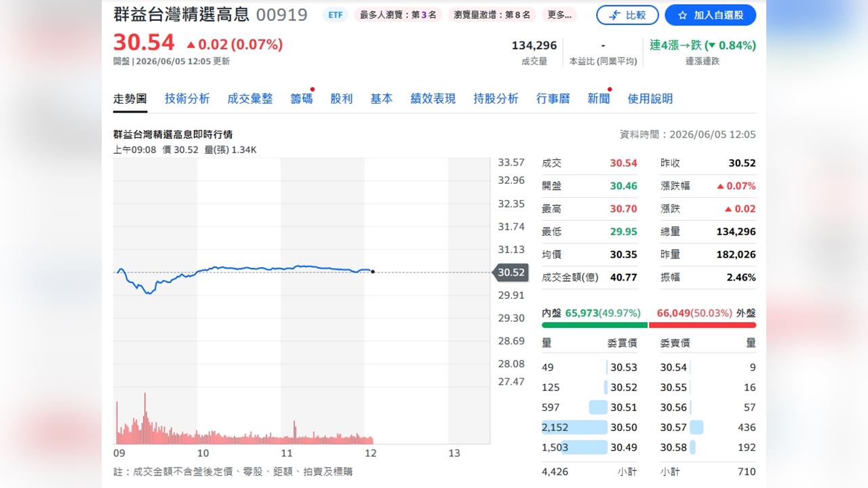Click bid price 30.53 row
Viewport: 868px width, 488px height.
tap(589, 367)
